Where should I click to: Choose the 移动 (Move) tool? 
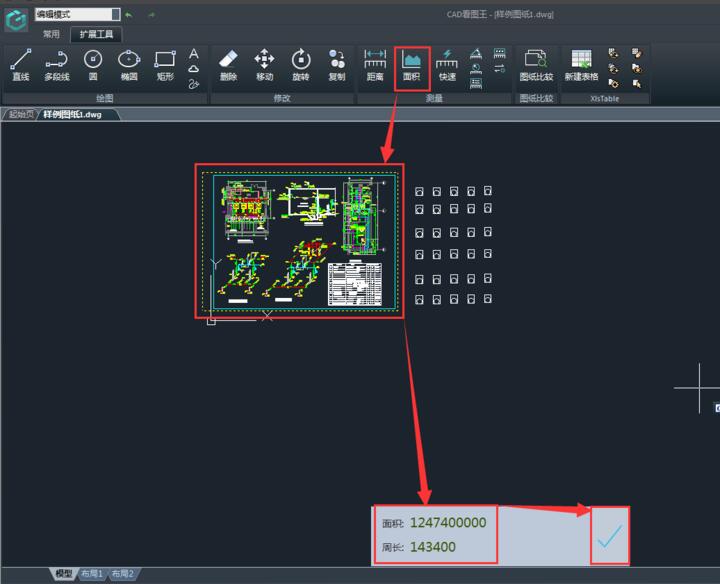[x=264, y=65]
